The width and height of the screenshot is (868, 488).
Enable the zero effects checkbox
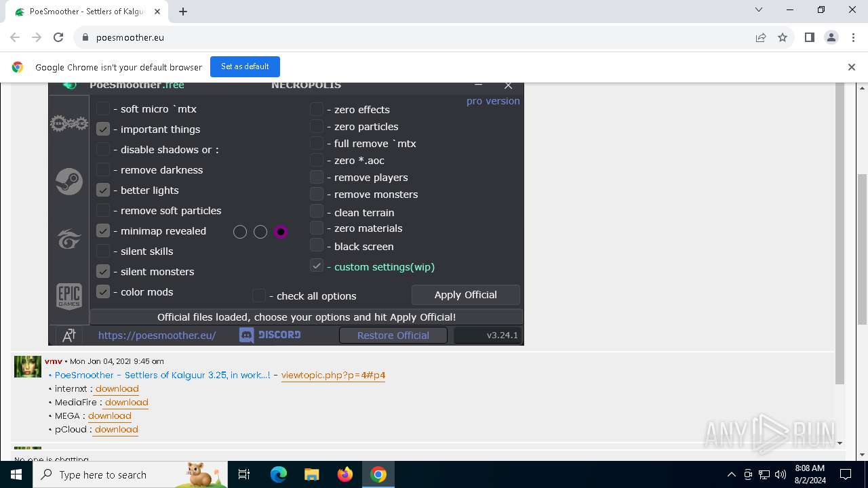pyautogui.click(x=317, y=109)
